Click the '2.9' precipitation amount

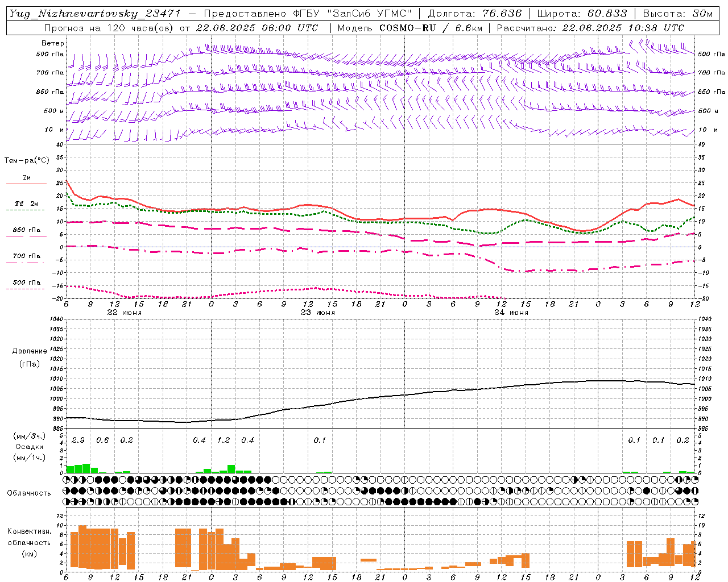78,440
